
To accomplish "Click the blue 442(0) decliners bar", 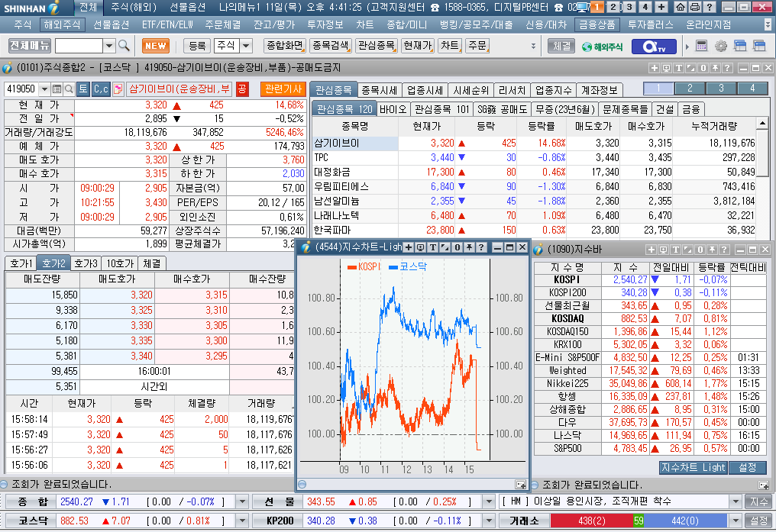I will [685, 521].
